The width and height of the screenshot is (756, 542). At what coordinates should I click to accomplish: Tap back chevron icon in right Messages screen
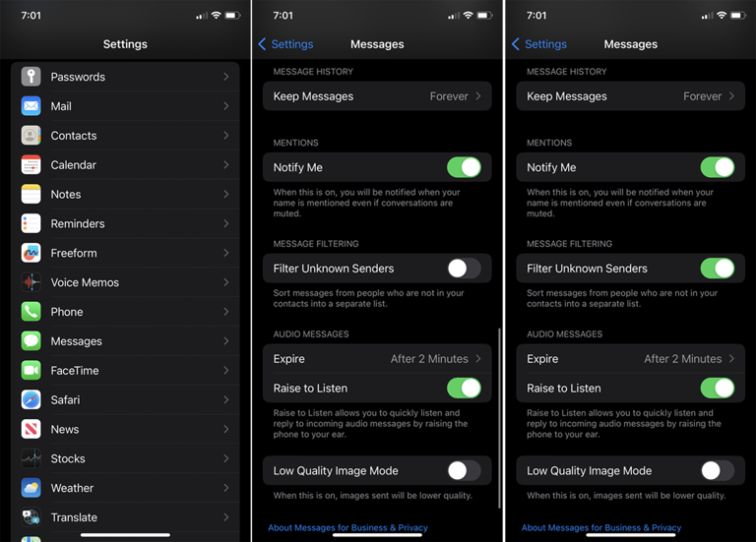(516, 44)
